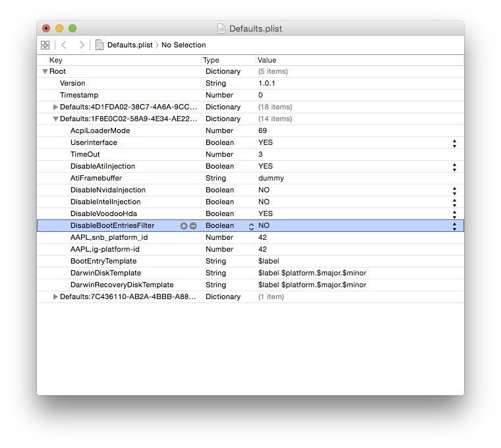Click the Key column header
This screenshot has height=448, width=501.
click(x=56, y=60)
